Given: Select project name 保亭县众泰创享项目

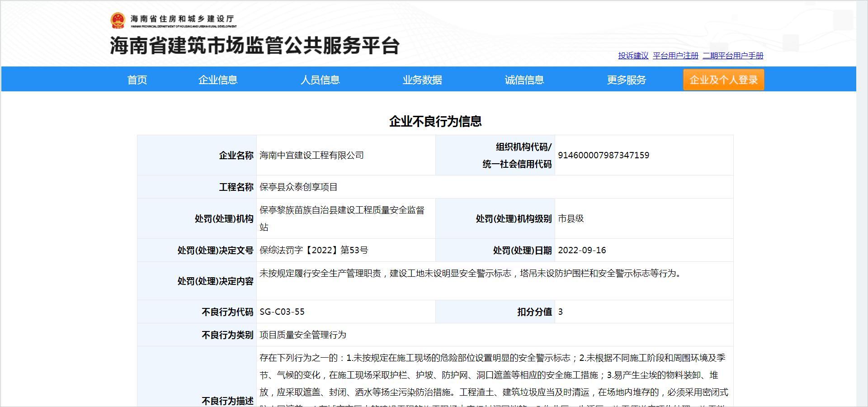Looking at the screenshot, I should [298, 187].
